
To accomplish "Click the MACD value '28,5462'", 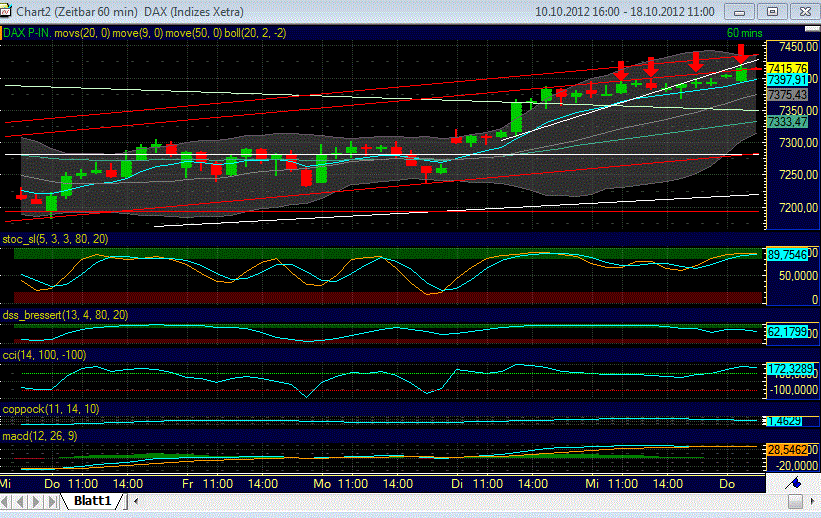I will point(787,450).
